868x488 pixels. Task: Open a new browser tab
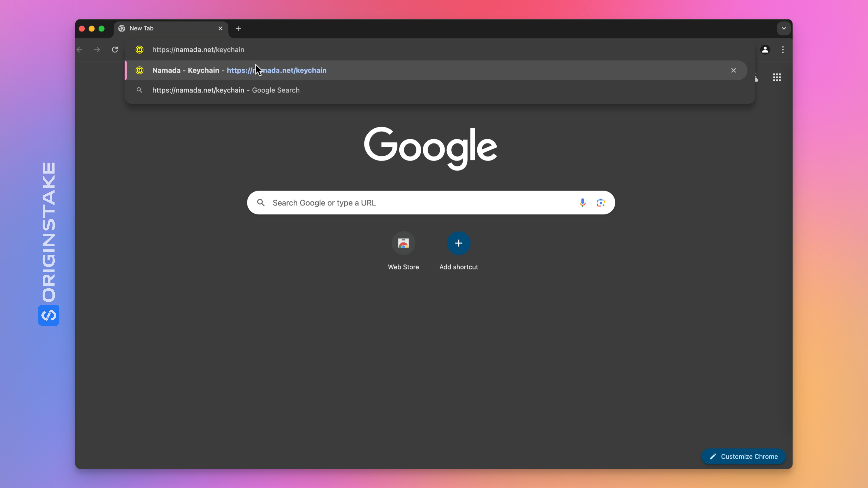coord(238,29)
